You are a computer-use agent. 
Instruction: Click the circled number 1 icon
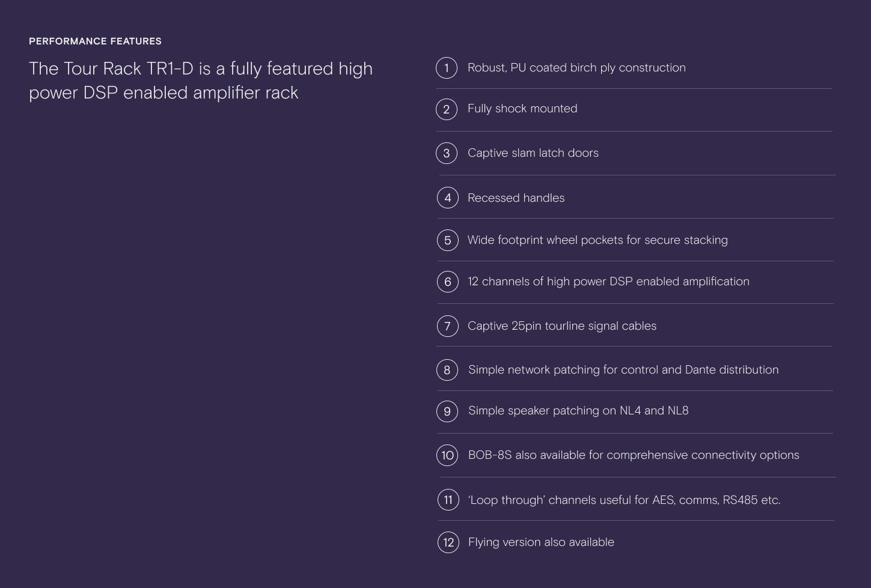447,68
